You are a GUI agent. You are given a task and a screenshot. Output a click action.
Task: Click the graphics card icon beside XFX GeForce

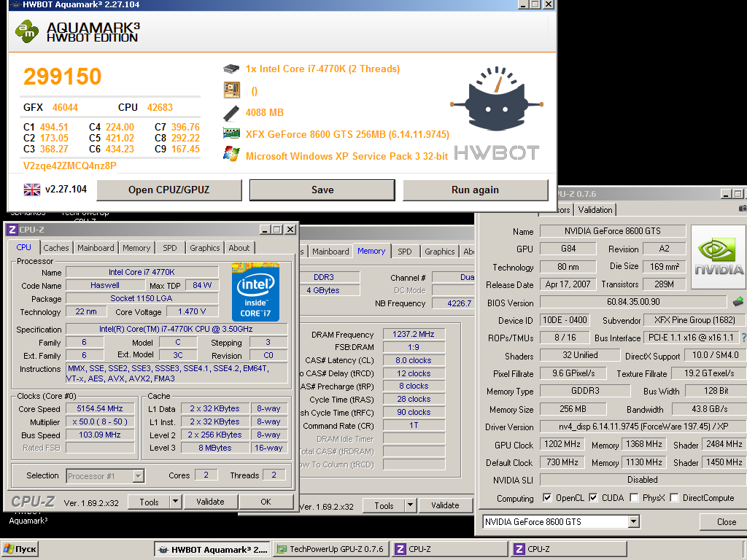click(231, 134)
